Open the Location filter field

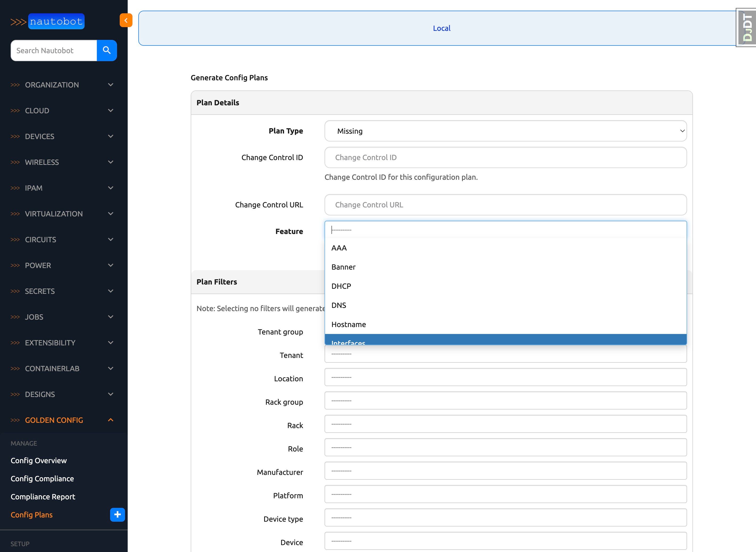click(505, 377)
